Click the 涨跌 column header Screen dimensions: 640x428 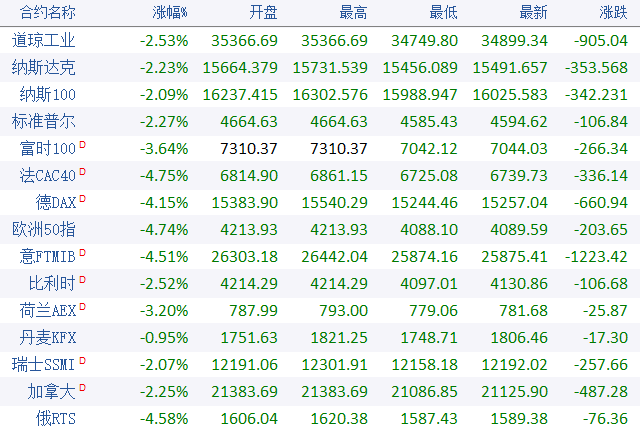click(x=612, y=14)
